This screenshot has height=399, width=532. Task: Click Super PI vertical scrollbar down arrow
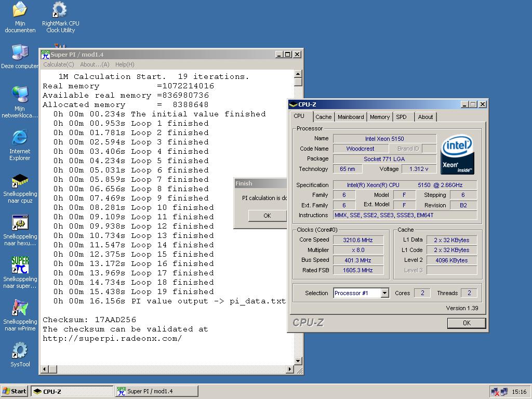click(298, 361)
